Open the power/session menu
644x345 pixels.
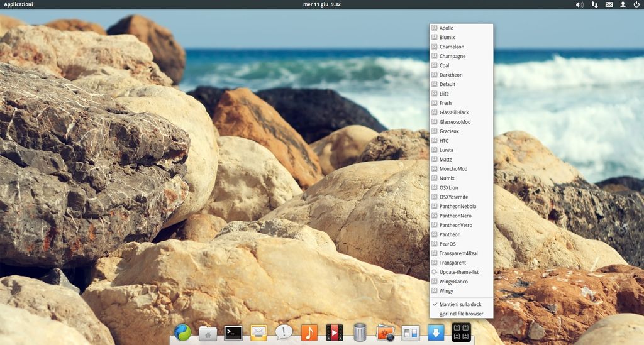click(x=636, y=4)
